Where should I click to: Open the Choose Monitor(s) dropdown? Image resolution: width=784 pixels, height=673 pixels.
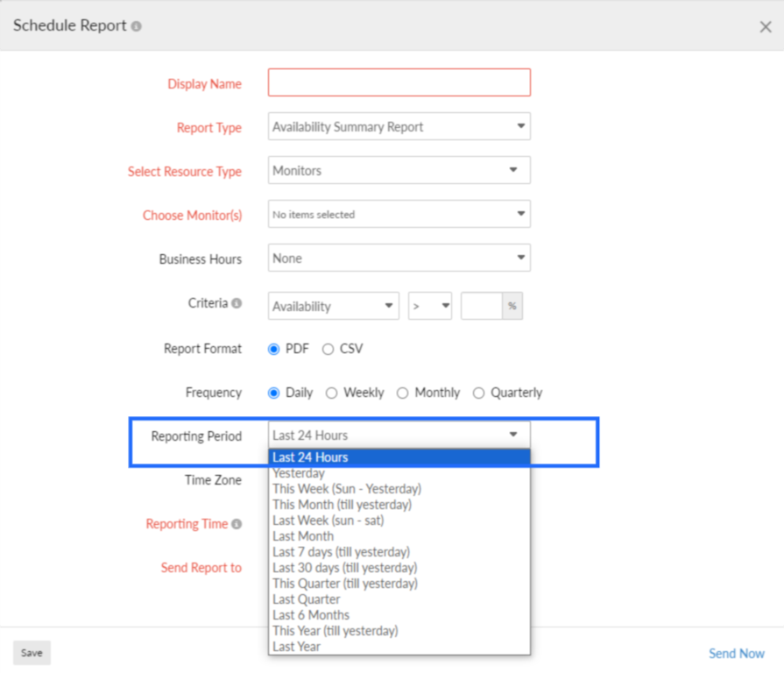pos(399,214)
